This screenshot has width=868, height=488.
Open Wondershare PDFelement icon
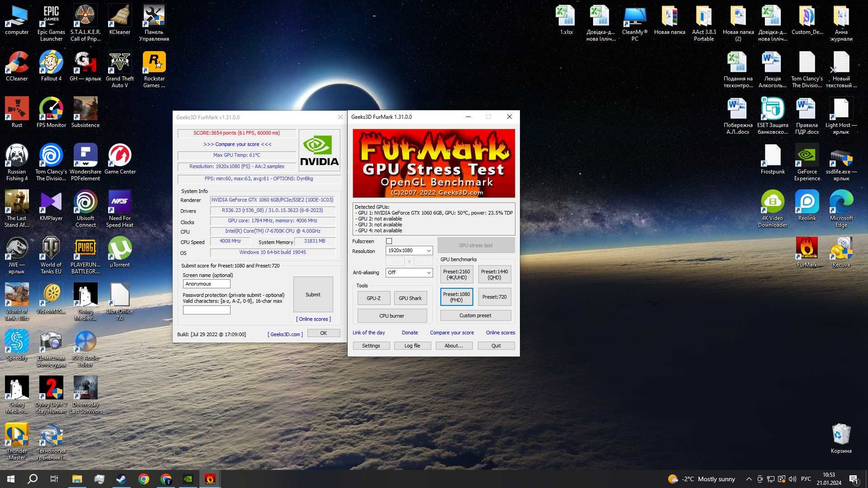pos(85,162)
